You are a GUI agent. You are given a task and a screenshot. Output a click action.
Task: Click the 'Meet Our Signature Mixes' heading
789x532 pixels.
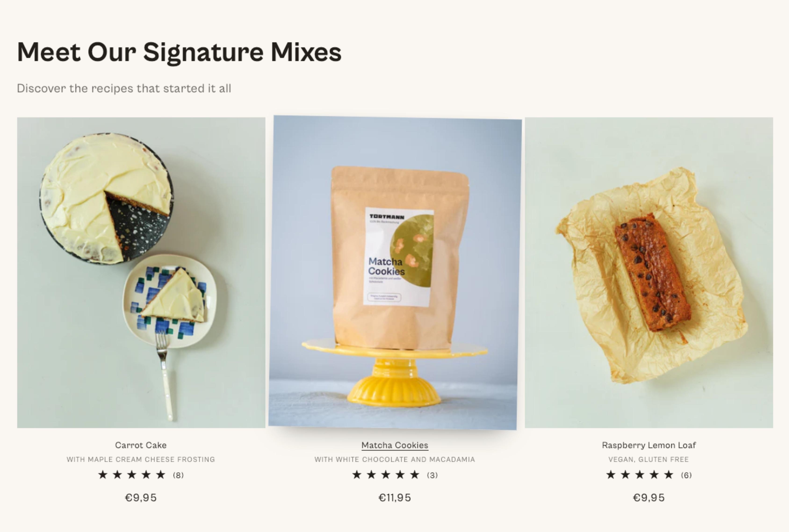coord(179,52)
